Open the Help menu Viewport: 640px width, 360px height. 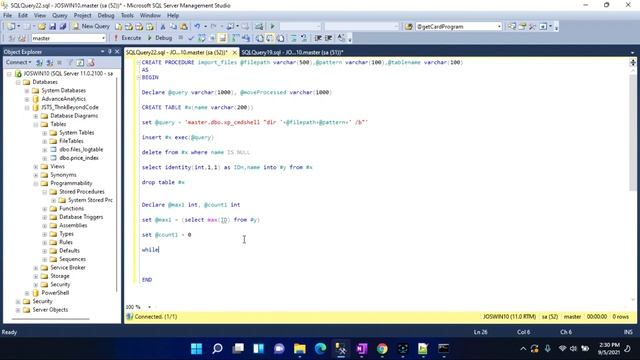point(173,15)
